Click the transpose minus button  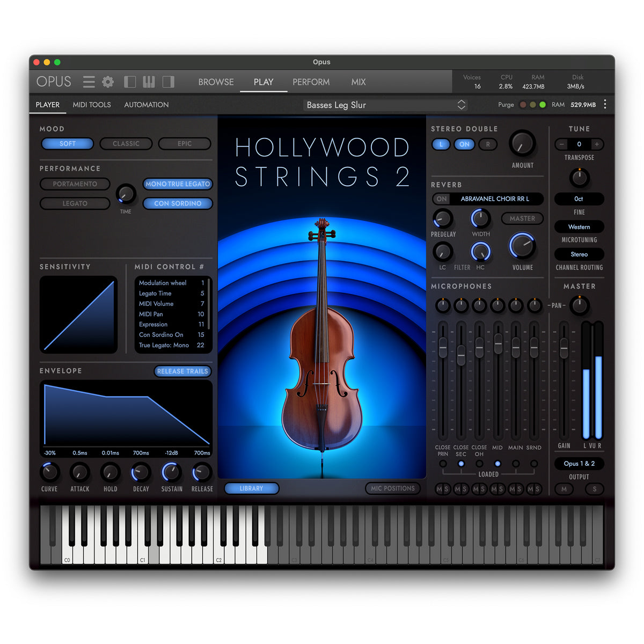coord(562,144)
